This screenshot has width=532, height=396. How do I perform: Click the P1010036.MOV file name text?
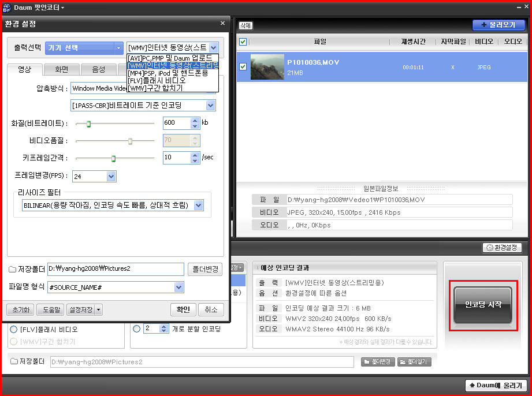(313, 62)
